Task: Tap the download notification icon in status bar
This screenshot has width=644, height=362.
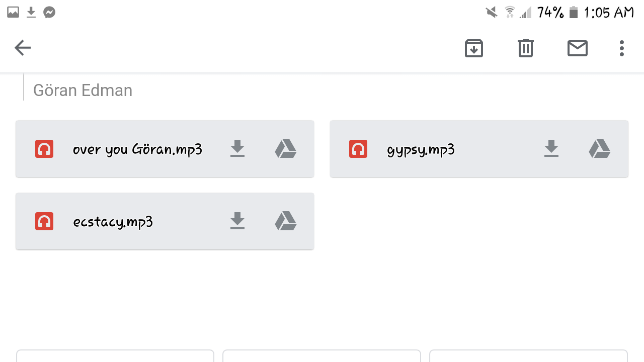Action: [31, 12]
